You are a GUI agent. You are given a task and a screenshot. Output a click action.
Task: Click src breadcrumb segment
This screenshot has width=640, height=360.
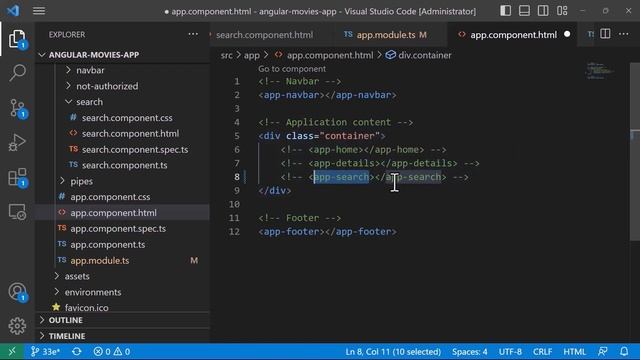227,55
